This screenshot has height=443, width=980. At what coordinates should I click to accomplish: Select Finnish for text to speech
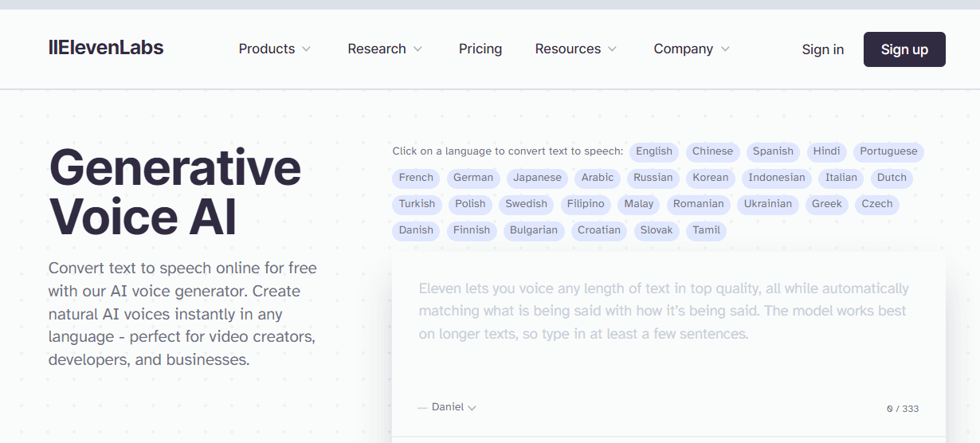point(472,230)
